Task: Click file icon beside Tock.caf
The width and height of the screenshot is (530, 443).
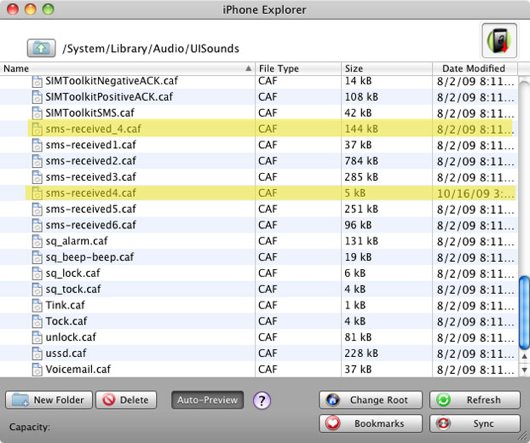Action: coord(37,321)
